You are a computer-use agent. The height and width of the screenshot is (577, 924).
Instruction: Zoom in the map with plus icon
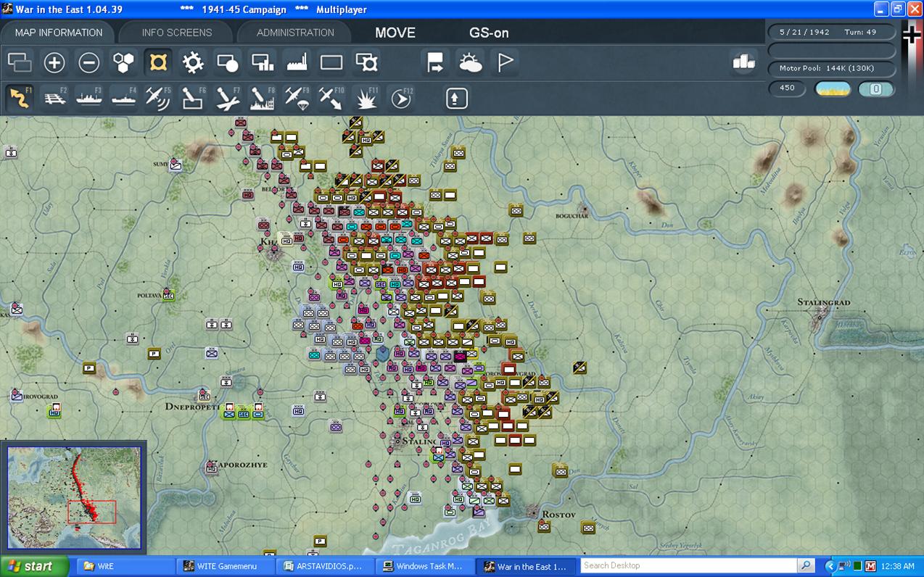[54, 63]
